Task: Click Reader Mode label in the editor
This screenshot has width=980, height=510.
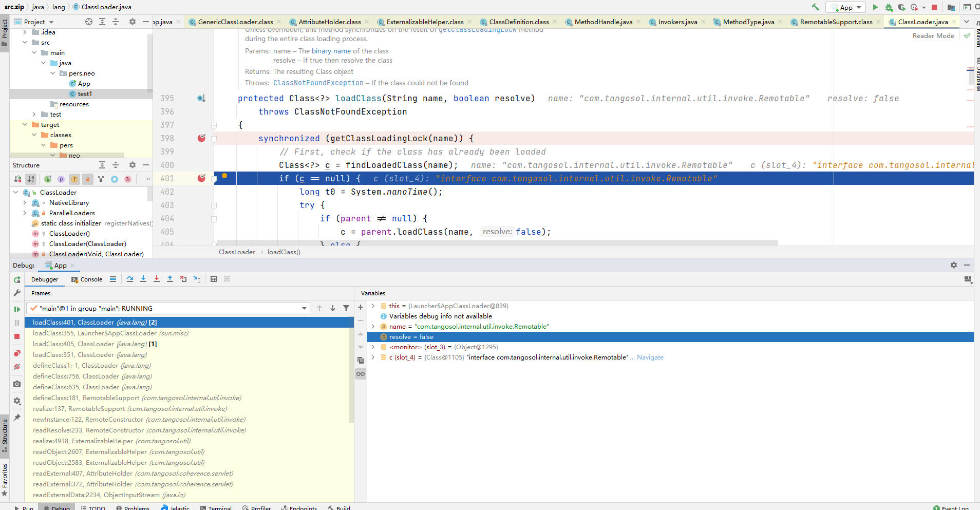Action: pyautogui.click(x=933, y=35)
